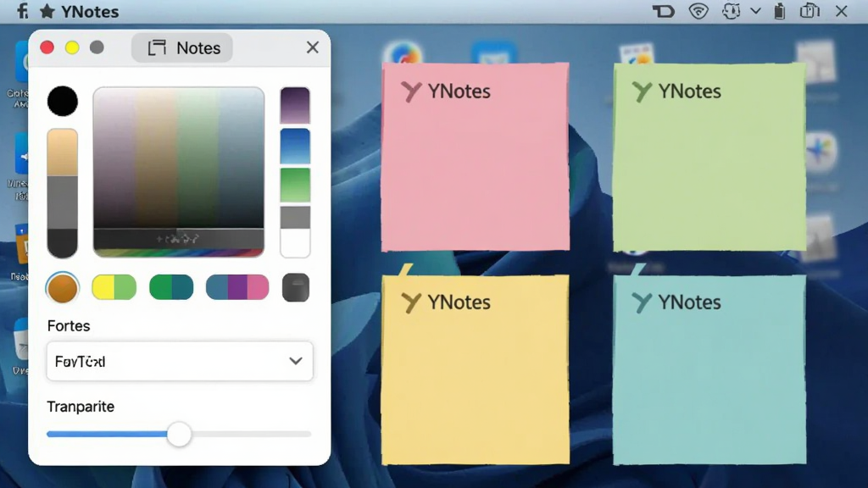This screenshot has width=868, height=488.
Task: Click the tan-to-black vertical shade strip
Action: (63, 193)
